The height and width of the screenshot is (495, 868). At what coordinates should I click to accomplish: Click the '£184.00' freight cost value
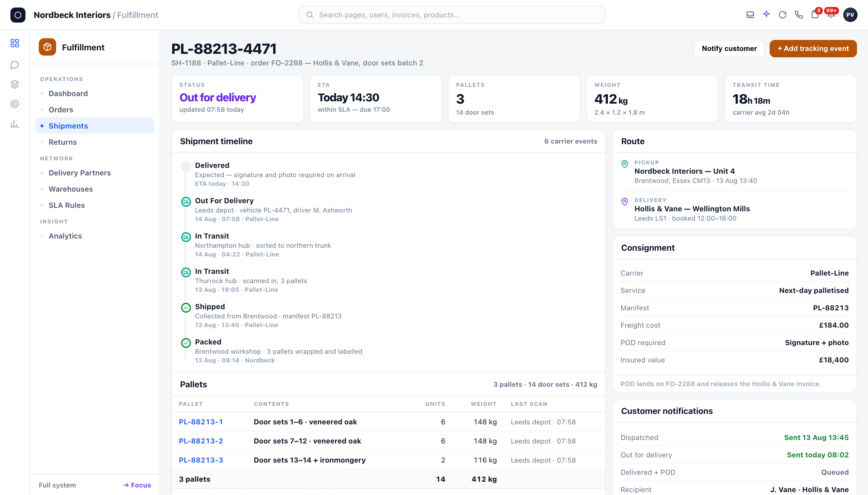pyautogui.click(x=834, y=325)
